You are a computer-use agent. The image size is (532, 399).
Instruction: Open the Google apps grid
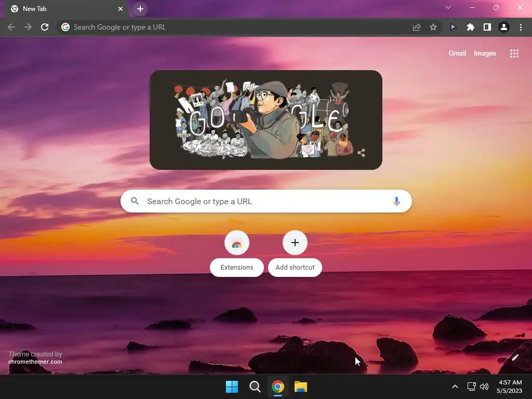514,54
